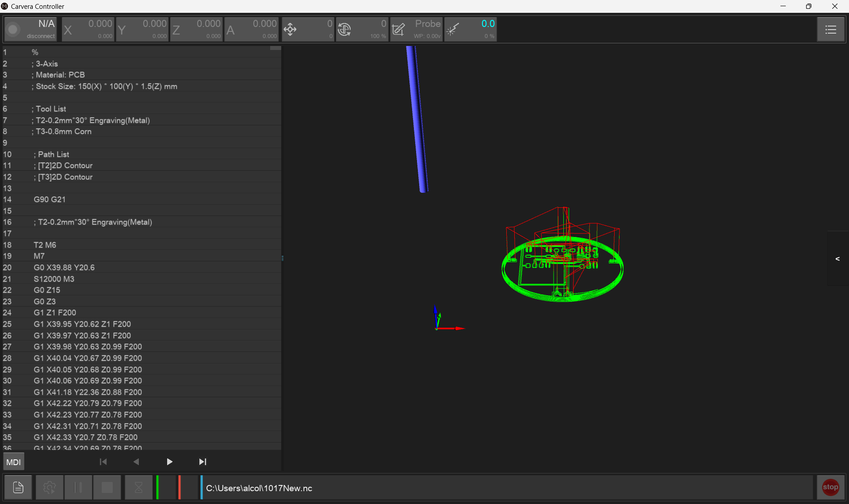Open the hamburger menu at top right

(830, 30)
